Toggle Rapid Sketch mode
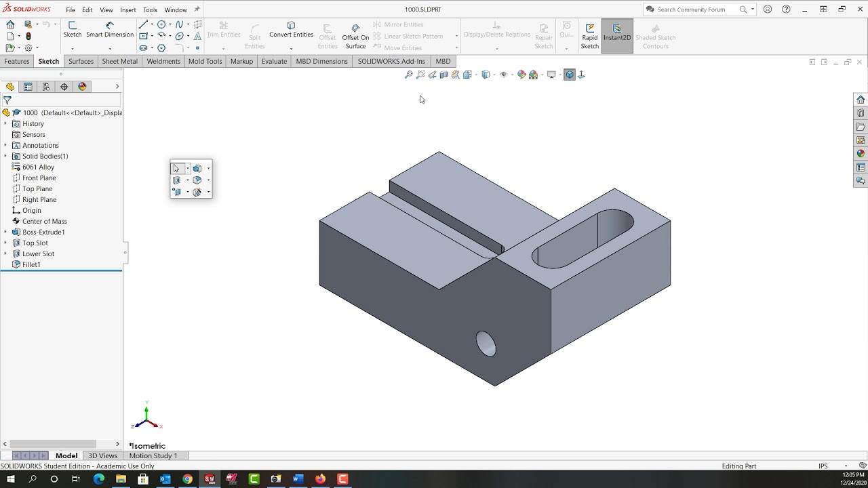Viewport: 868px width, 488px height. pos(590,36)
